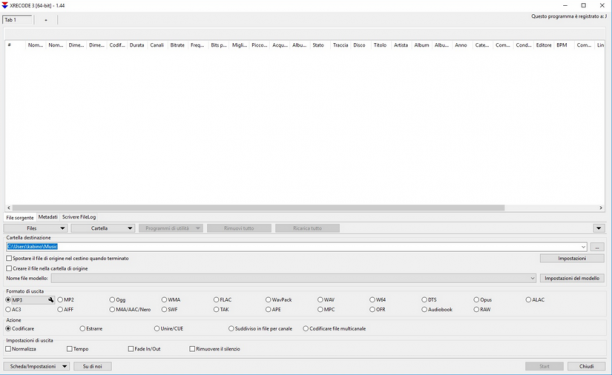
Task: Open Impostazioni del modello
Action: [572, 278]
